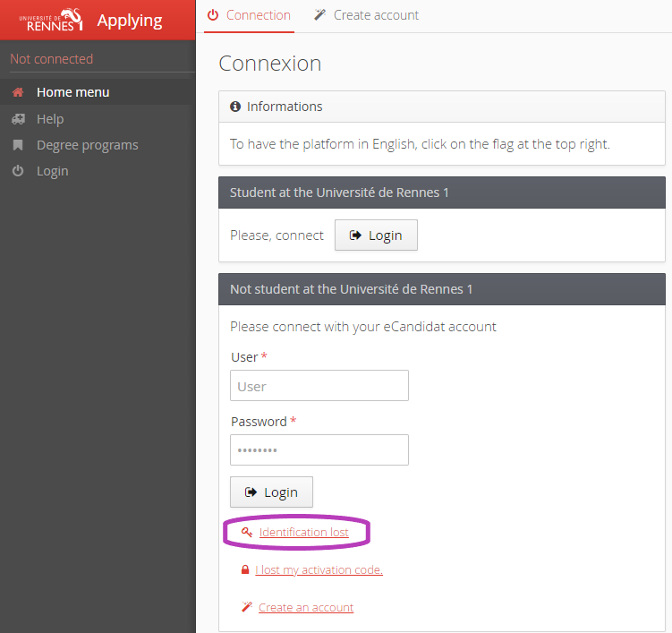Click the Université de Rennes logo

coord(50,19)
